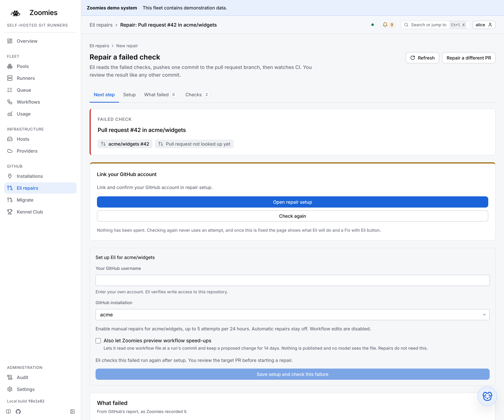Click the Refresh button

point(422,58)
